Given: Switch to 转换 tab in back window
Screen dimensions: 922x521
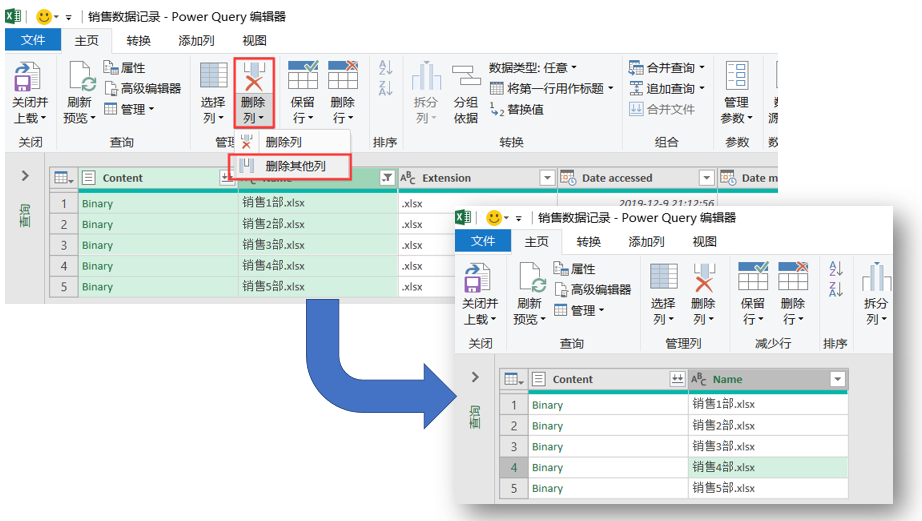Looking at the screenshot, I should point(139,41).
